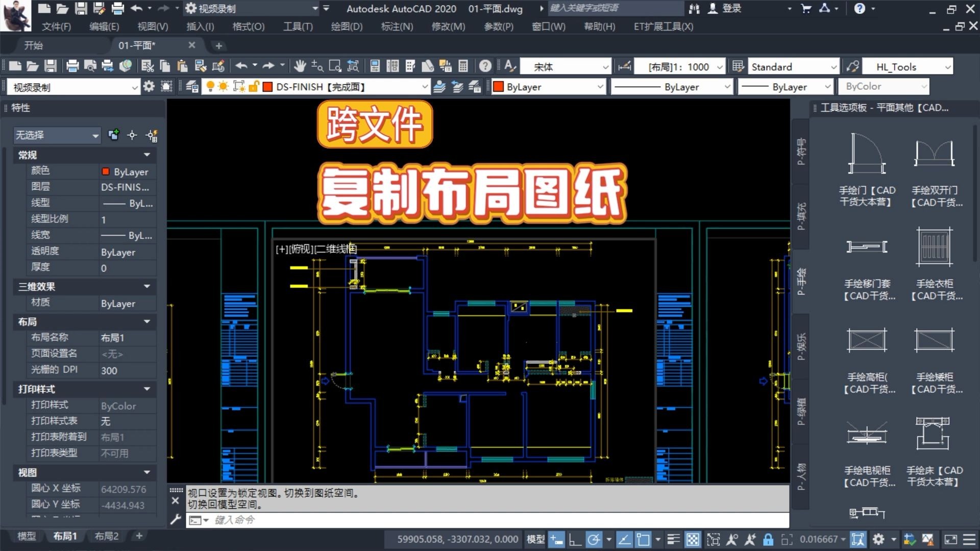
Task: Collapse the 打印样式 section in Properties
Action: 147,389
